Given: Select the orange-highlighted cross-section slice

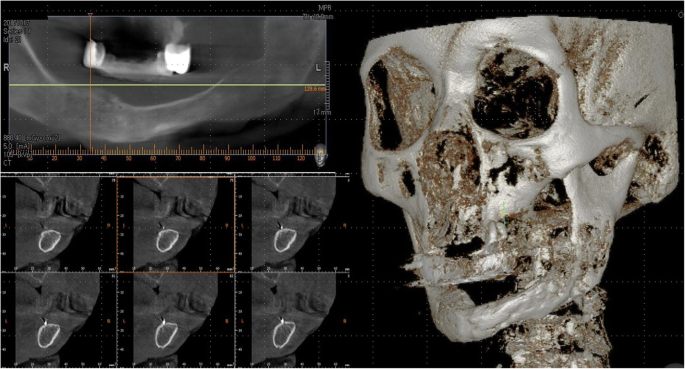Looking at the screenshot, I should point(176,224).
